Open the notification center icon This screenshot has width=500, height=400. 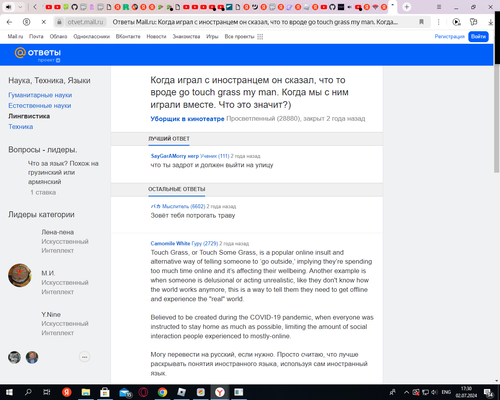point(489,393)
